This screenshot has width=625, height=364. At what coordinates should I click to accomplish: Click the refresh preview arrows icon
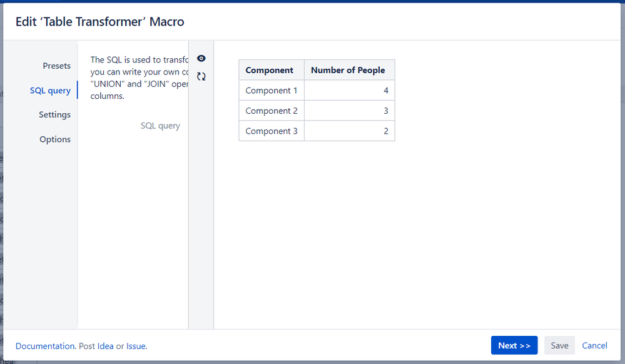pos(201,76)
